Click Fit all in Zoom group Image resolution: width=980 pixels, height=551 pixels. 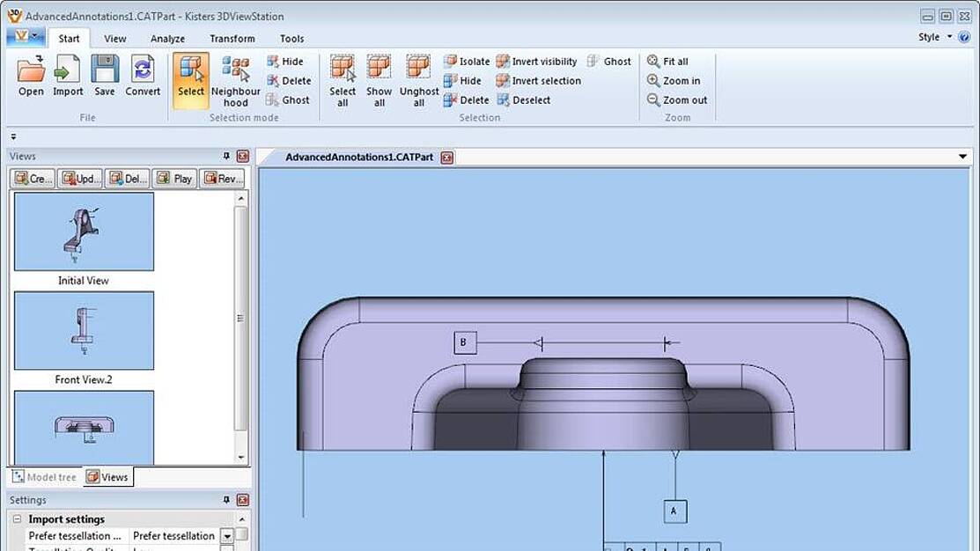point(667,62)
